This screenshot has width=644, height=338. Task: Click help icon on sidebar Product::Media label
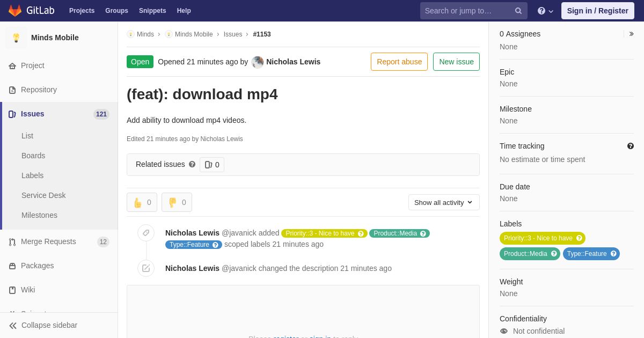pos(554,254)
